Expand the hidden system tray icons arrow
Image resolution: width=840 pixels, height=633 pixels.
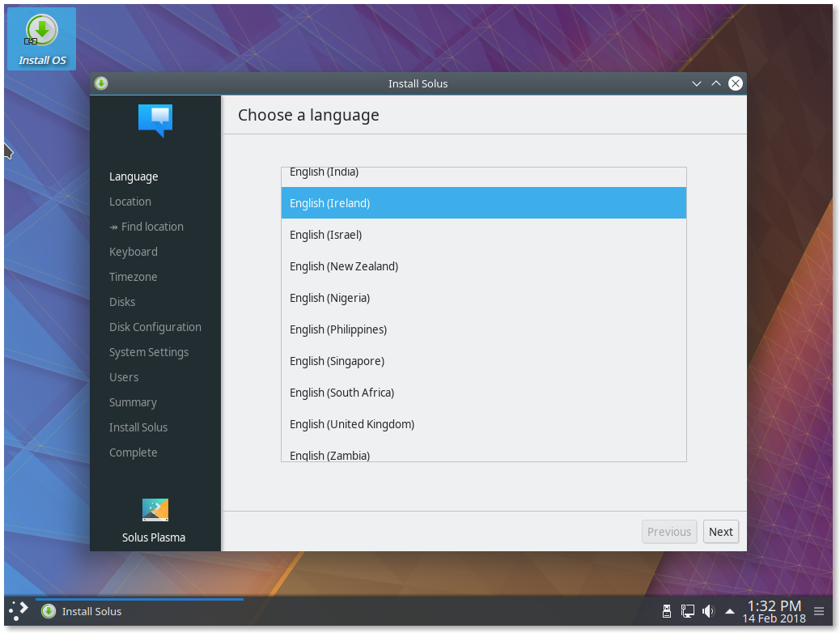coord(730,611)
